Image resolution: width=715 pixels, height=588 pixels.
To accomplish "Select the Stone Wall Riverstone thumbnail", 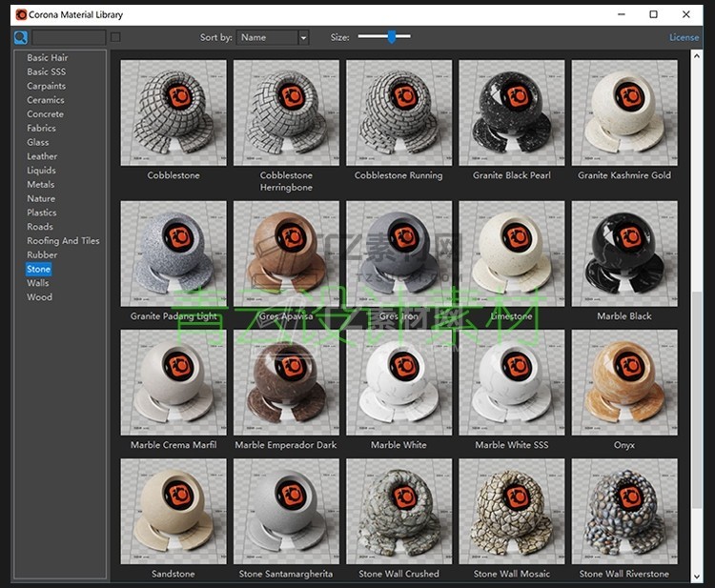I will (x=624, y=512).
